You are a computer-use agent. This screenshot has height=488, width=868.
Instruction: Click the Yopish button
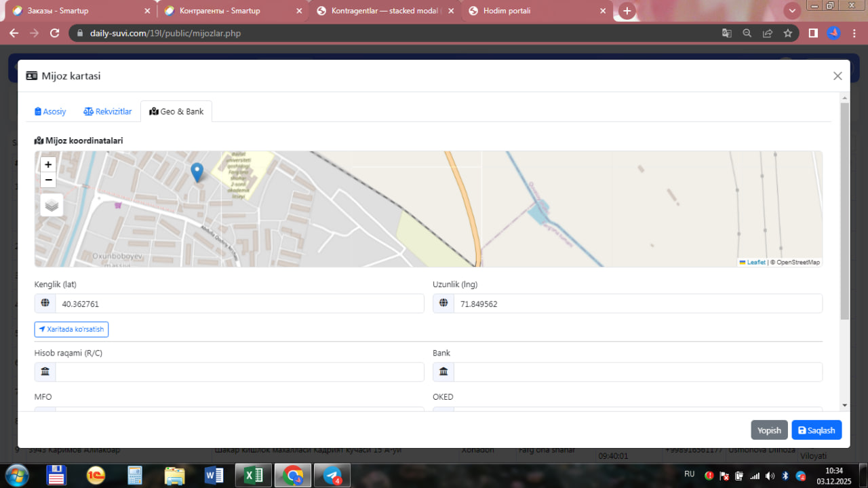(x=769, y=430)
